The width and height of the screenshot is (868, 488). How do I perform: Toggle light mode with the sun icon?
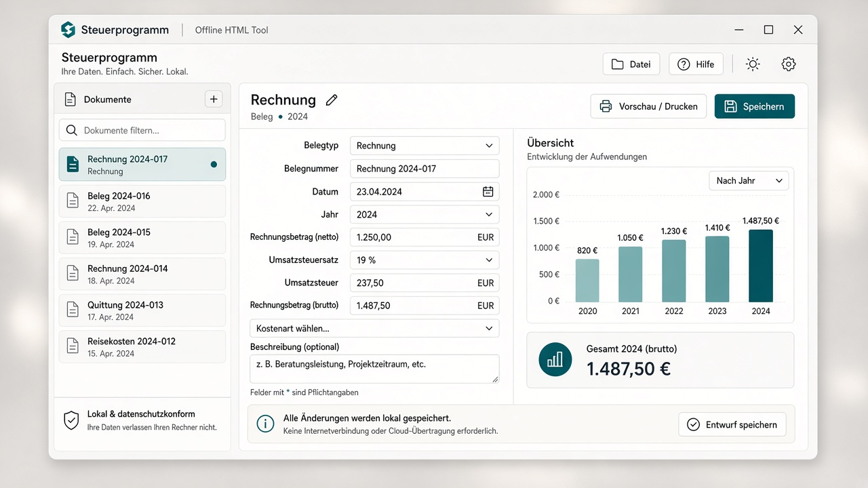point(753,64)
